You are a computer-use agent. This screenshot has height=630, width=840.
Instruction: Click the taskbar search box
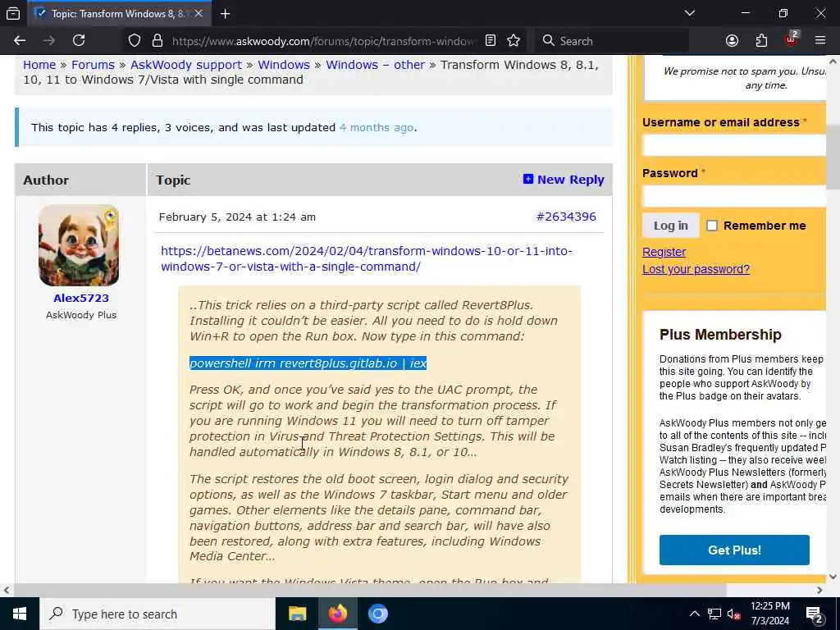click(157, 614)
